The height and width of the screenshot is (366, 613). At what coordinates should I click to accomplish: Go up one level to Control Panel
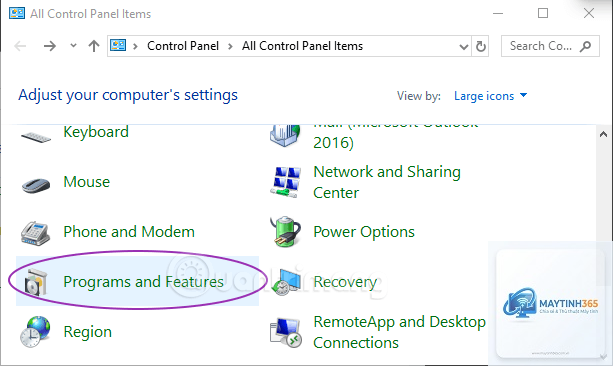pos(94,46)
